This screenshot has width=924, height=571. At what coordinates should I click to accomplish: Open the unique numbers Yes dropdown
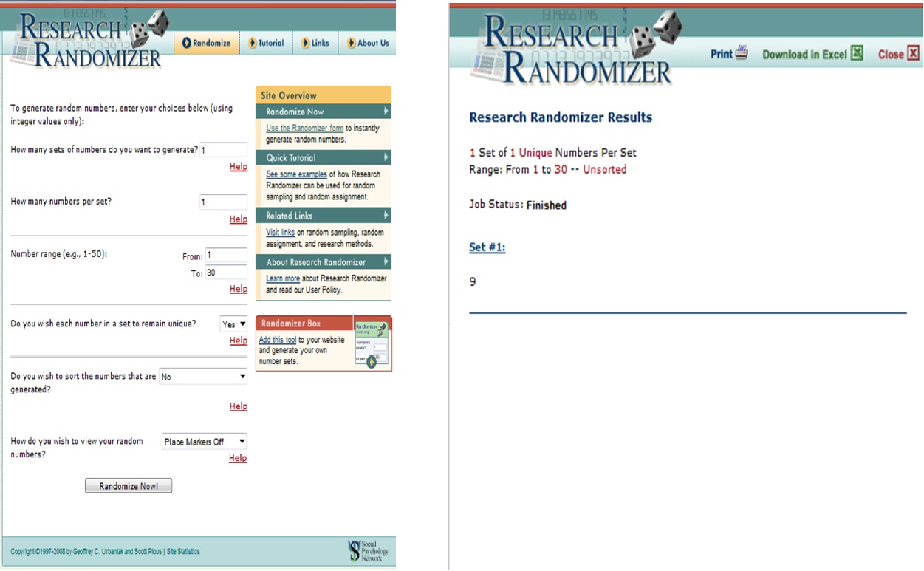(x=234, y=324)
